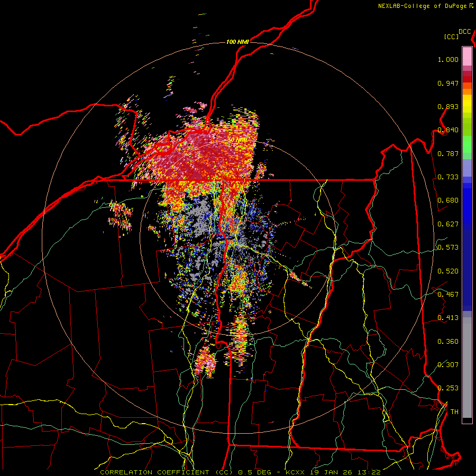Image resolution: width=476 pixels, height=476 pixels.
Task: Select the 0.733 legend value
Action: 448,177
